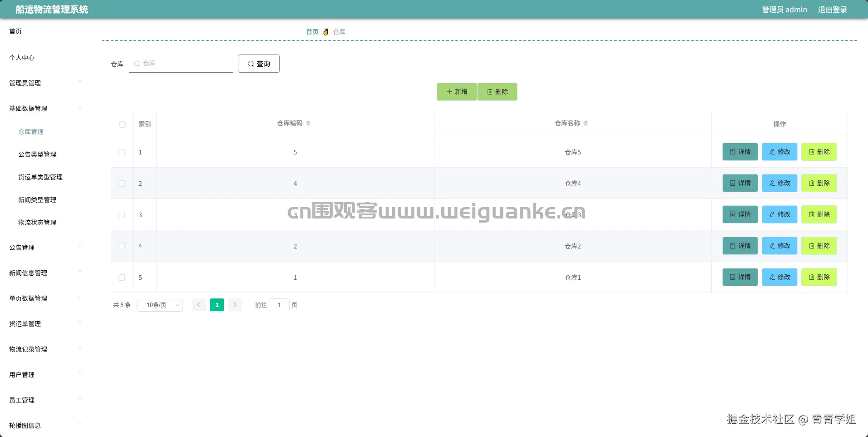
Task: Edit 仓库1 using 修改 button
Action: (779, 277)
